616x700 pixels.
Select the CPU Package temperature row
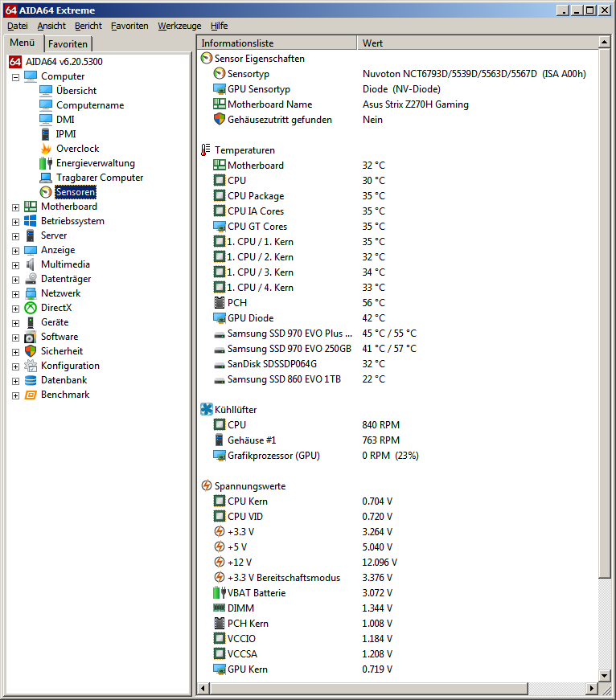397,195
